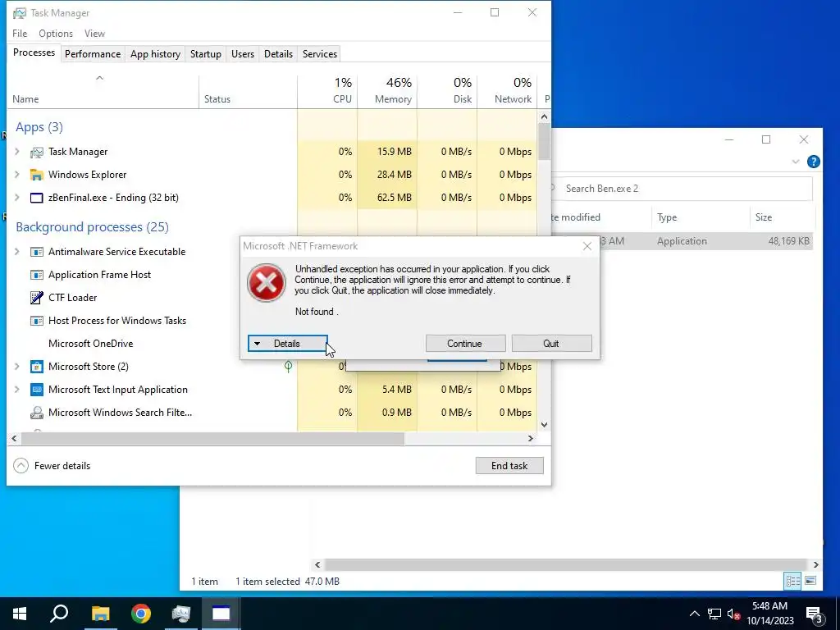Viewport: 840px width, 630px height.
Task: Open the File menu in Task Manager
Action: (x=20, y=33)
